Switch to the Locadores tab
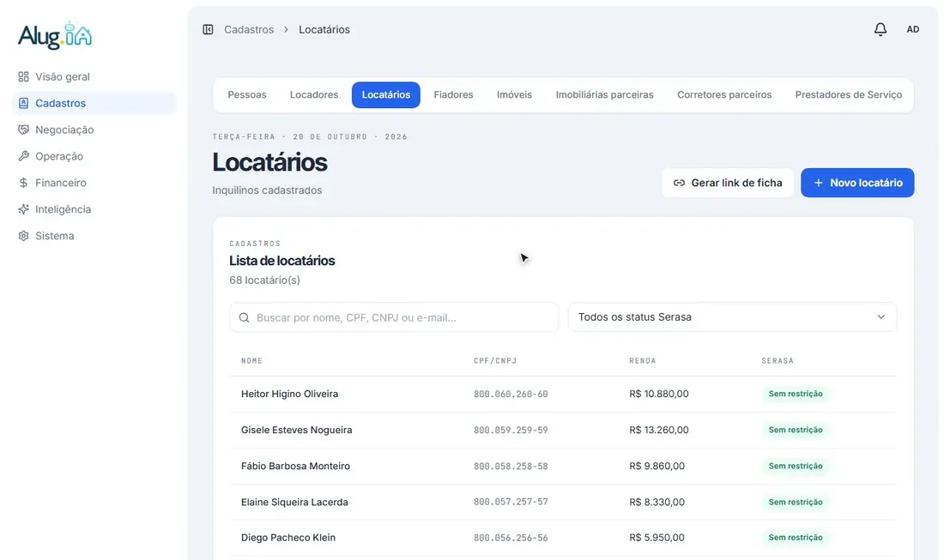The image size is (944, 560). [x=313, y=94]
